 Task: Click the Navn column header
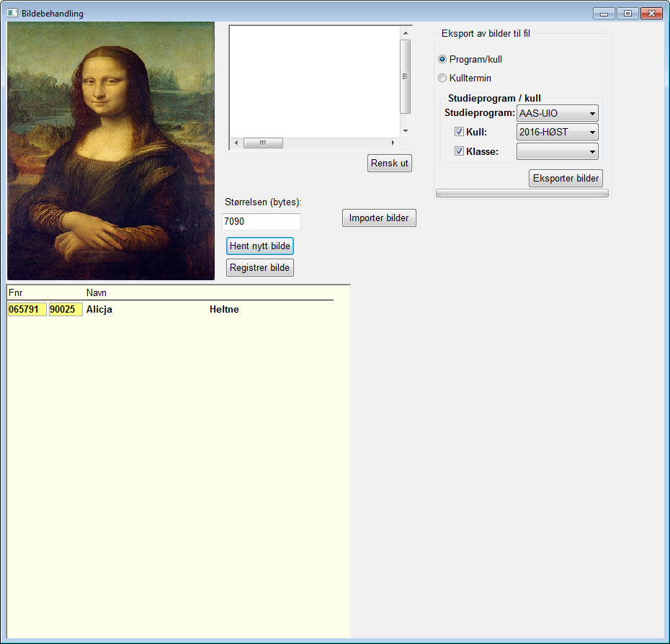[96, 292]
